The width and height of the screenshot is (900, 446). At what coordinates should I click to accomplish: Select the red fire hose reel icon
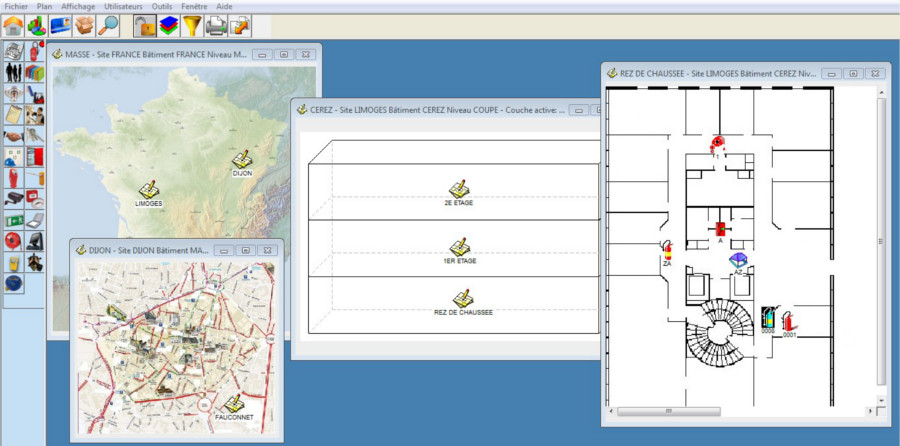pos(14,242)
